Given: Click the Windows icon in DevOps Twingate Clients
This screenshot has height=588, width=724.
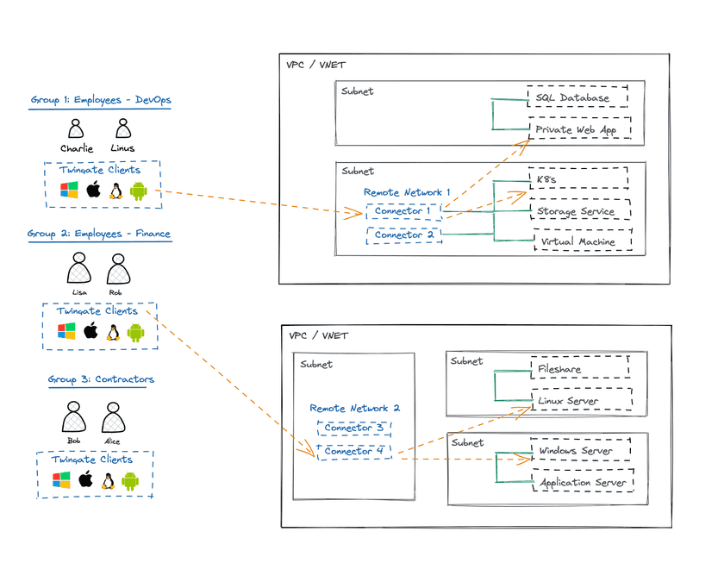Looking at the screenshot, I should coord(68,190).
